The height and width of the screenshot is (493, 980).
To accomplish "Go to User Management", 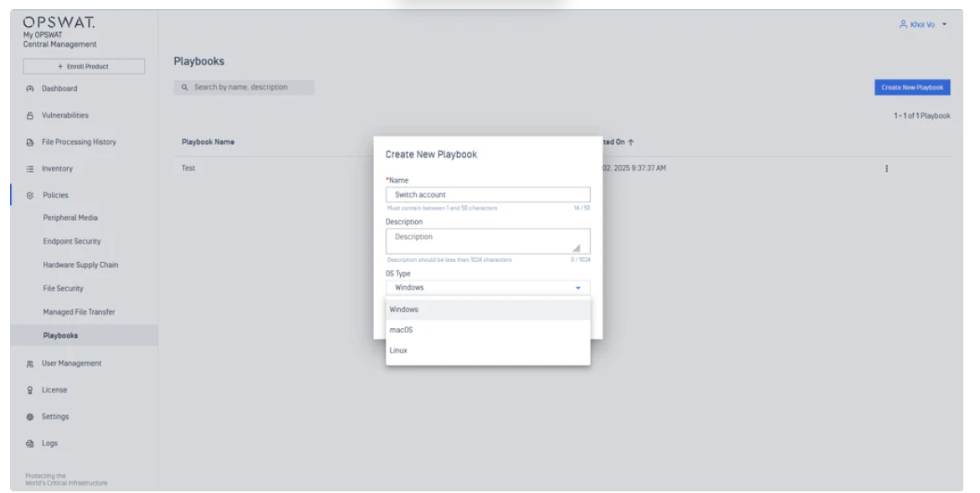I will click(71, 363).
